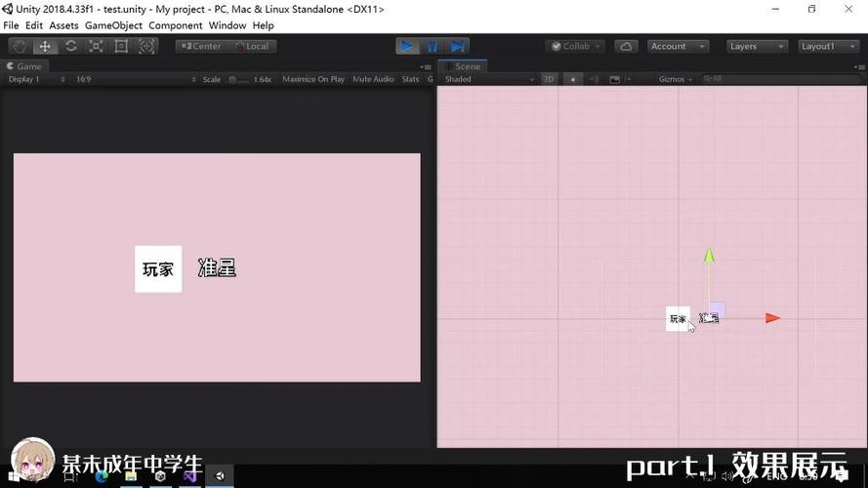Toggle Scene view lighting
The height and width of the screenshot is (488, 868).
(573, 79)
